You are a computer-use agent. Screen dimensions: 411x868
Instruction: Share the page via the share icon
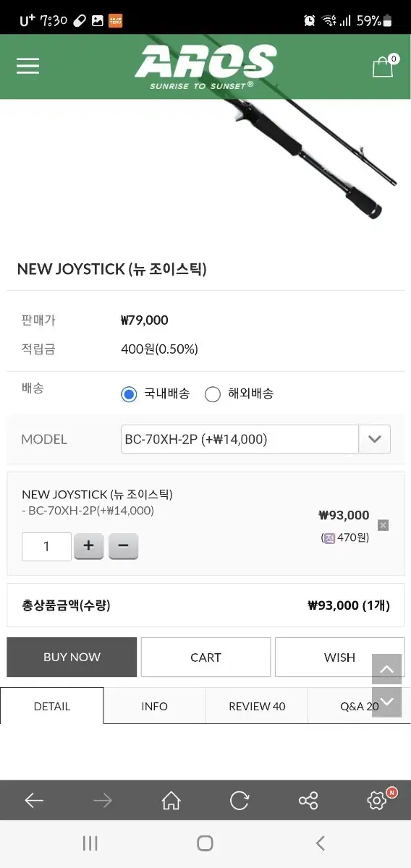(x=308, y=800)
